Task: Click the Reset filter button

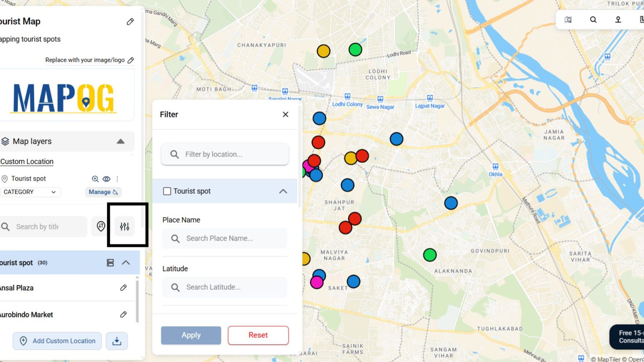Action: tap(258, 335)
